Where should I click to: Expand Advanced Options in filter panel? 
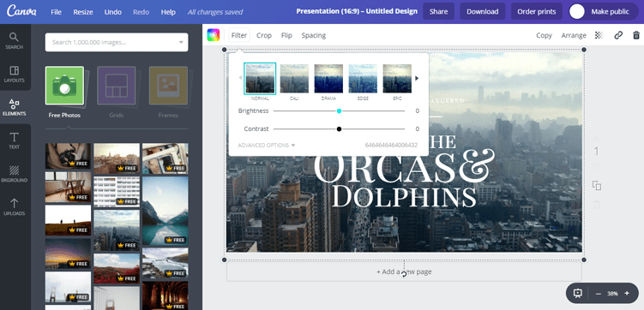coord(266,146)
